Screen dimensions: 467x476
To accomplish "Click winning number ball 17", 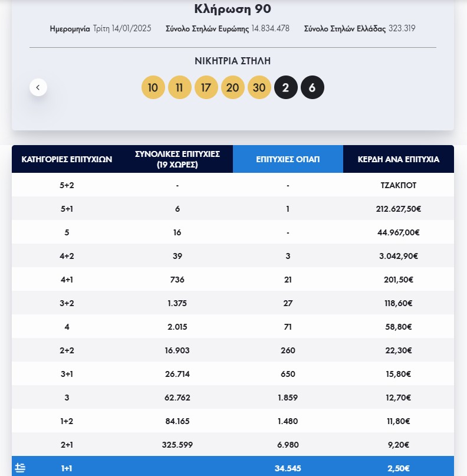I will click(x=206, y=88).
